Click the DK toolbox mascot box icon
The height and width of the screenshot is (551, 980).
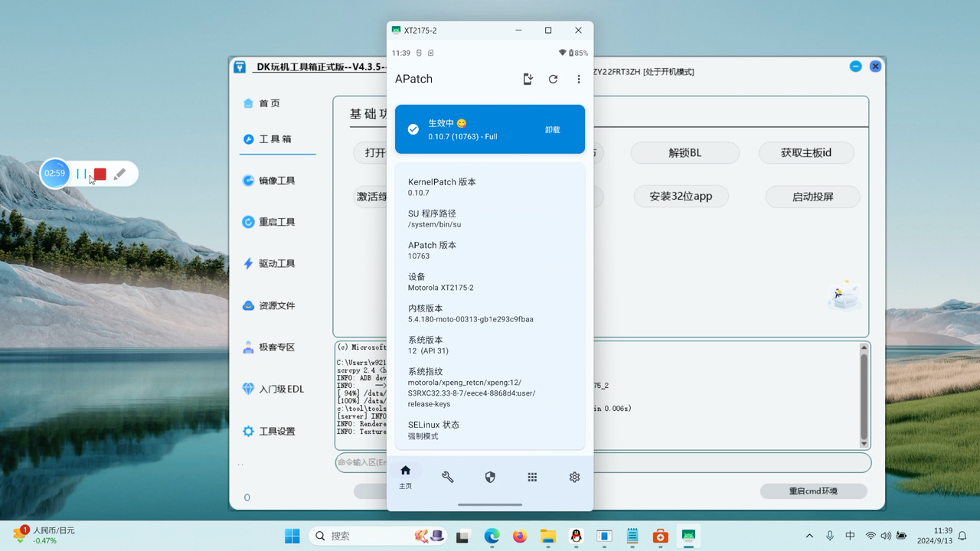click(844, 296)
